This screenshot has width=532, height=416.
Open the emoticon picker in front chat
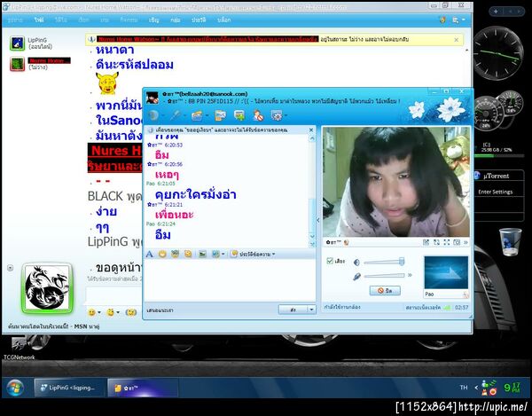[162, 254]
